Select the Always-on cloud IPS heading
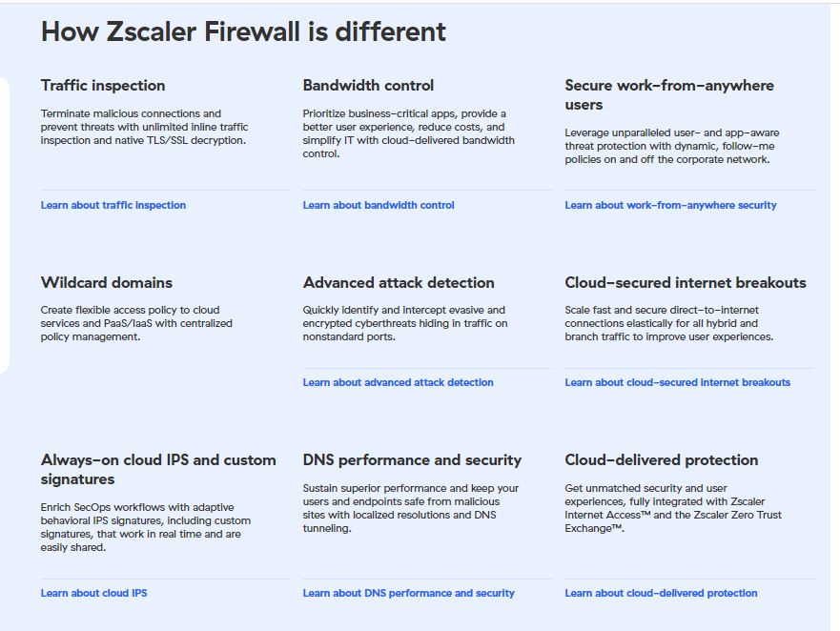This screenshot has height=631, width=840. point(157,469)
